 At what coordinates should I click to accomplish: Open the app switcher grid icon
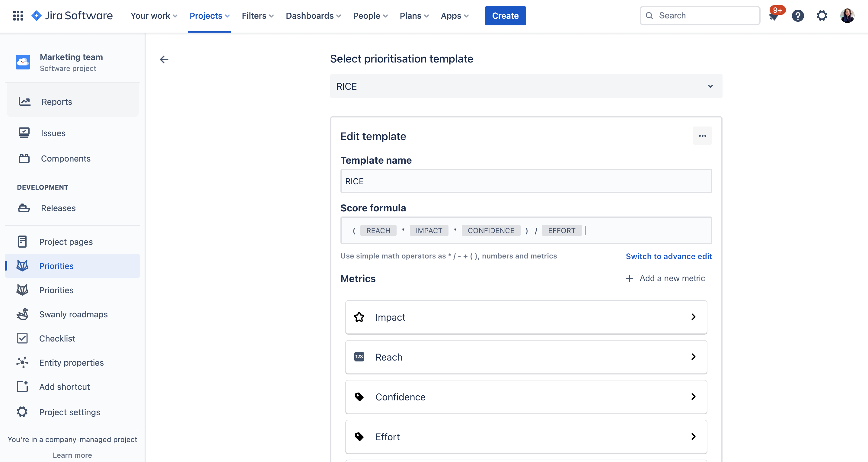click(18, 15)
